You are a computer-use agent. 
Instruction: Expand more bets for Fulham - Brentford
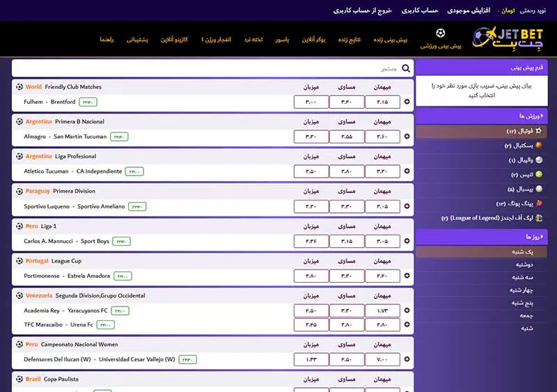tap(407, 102)
